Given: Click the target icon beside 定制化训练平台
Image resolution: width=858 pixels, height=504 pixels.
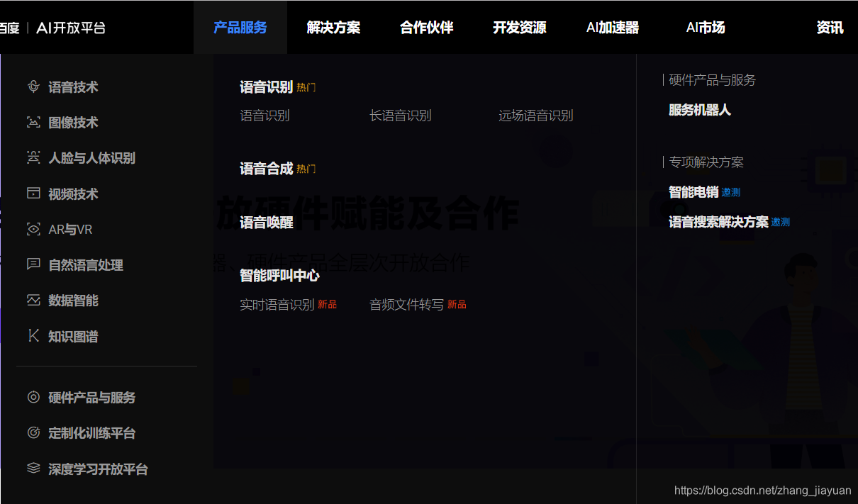Looking at the screenshot, I should (x=33, y=432).
